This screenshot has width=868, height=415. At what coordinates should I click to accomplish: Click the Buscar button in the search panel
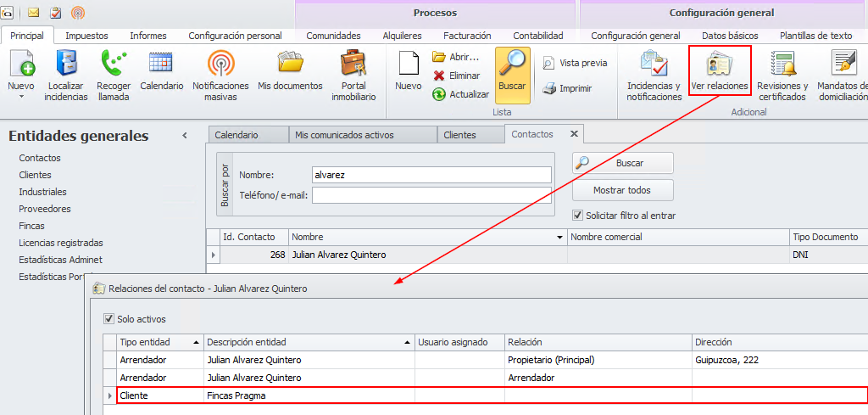623,163
